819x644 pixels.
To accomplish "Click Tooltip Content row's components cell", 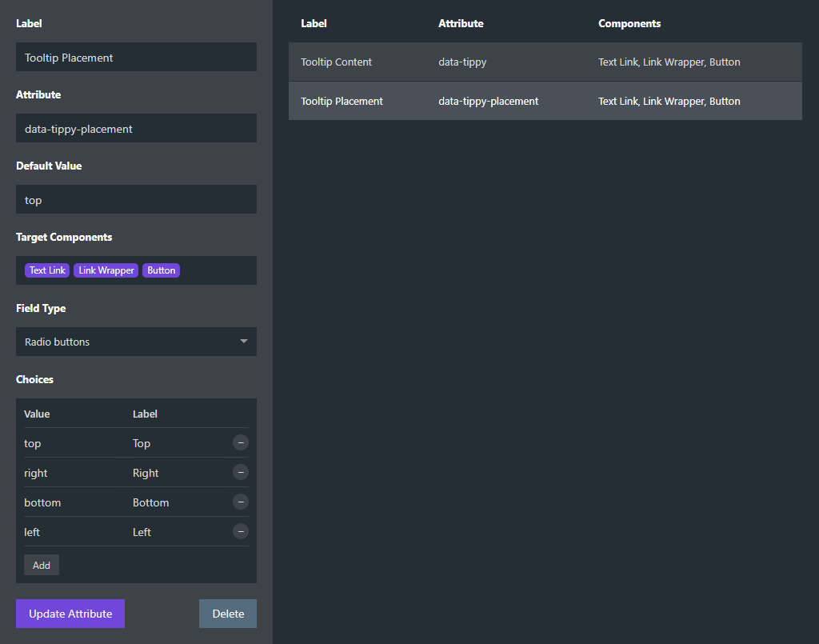I will coord(669,62).
